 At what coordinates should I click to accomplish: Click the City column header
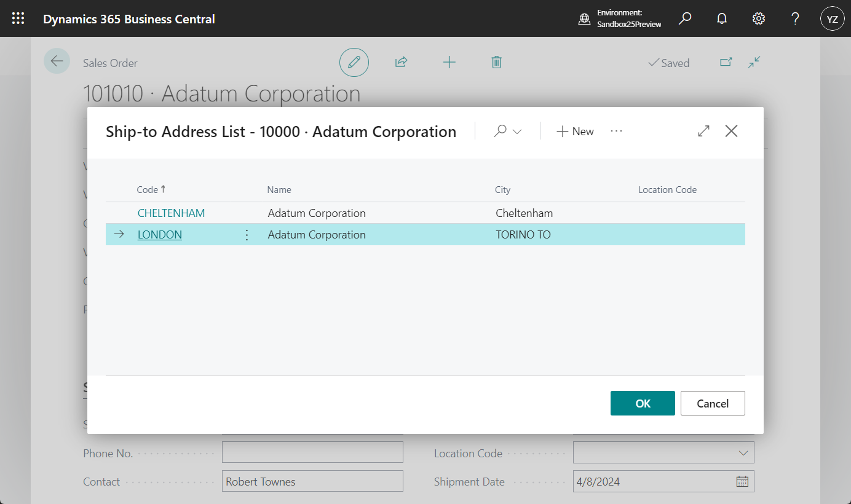(x=502, y=190)
